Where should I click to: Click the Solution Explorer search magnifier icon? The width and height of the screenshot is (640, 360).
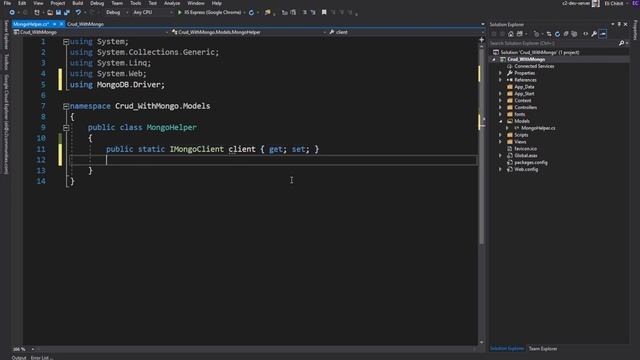point(621,43)
